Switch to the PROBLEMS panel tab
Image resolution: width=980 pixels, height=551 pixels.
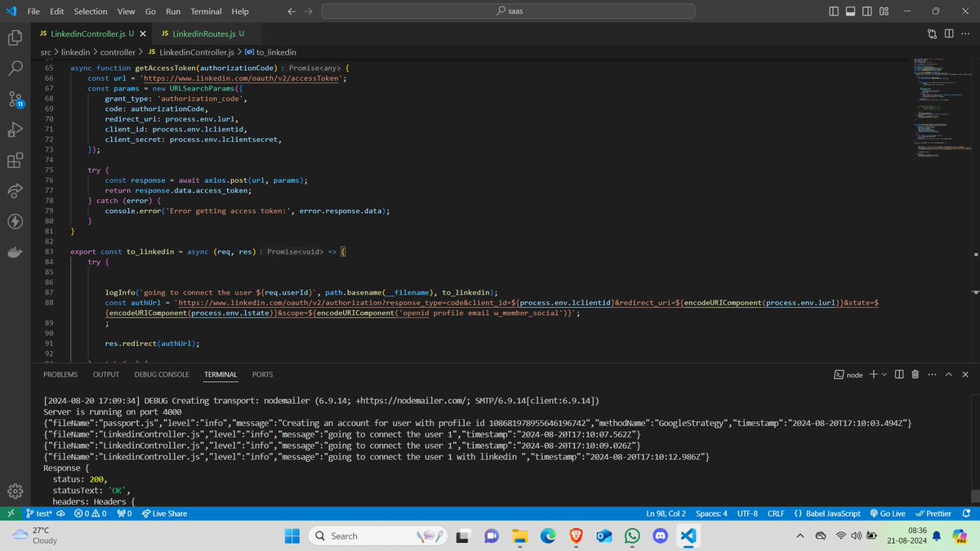pyautogui.click(x=60, y=374)
